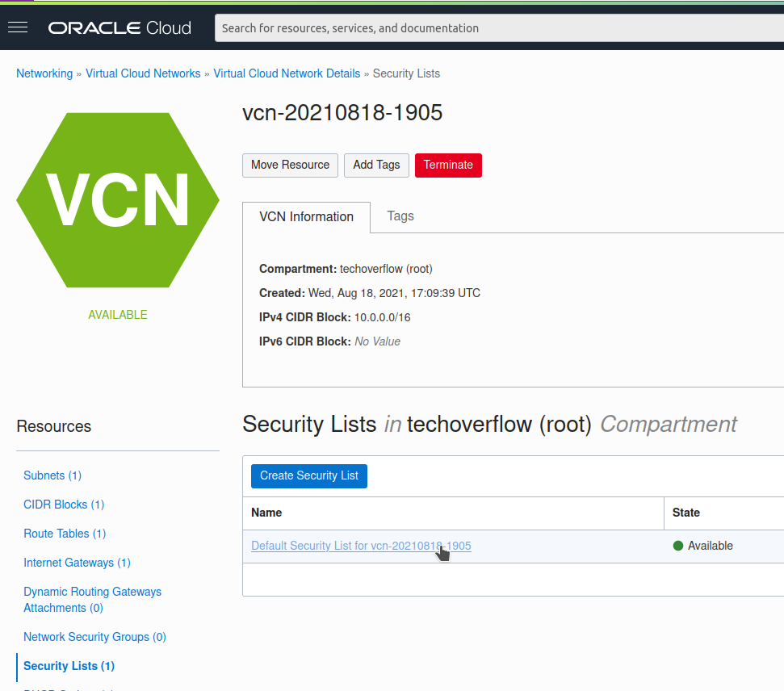This screenshot has height=691, width=784.
Task: Open CIDR Blocks (1) resource
Action: pyautogui.click(x=64, y=505)
